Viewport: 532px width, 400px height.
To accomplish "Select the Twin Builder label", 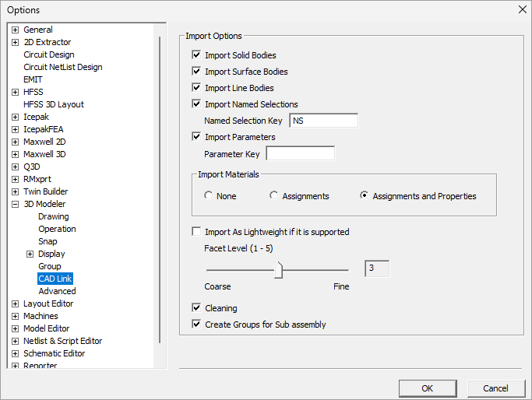I will [x=45, y=191].
